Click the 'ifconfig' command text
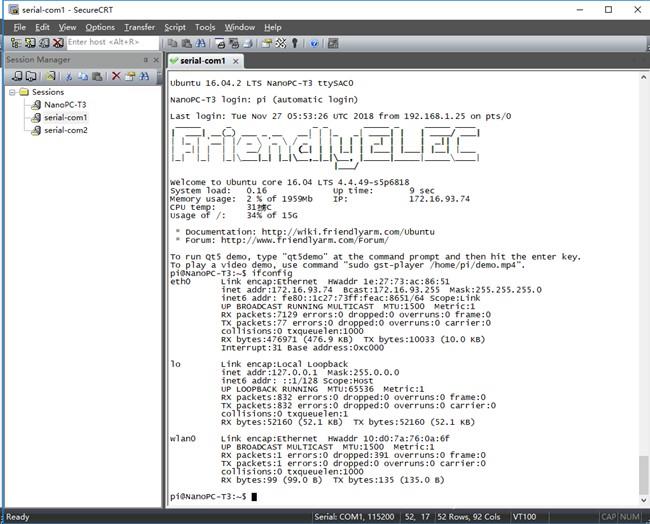The height and width of the screenshot is (524, 650). [272, 273]
